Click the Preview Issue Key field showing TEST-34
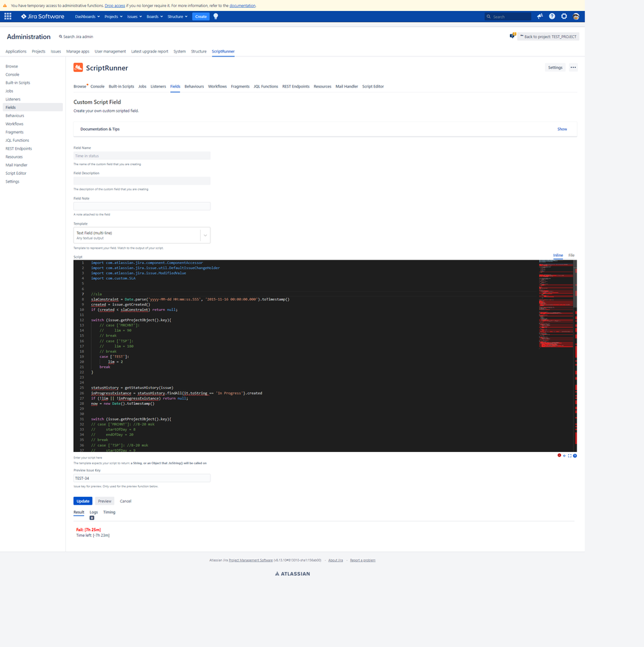 pyautogui.click(x=142, y=478)
